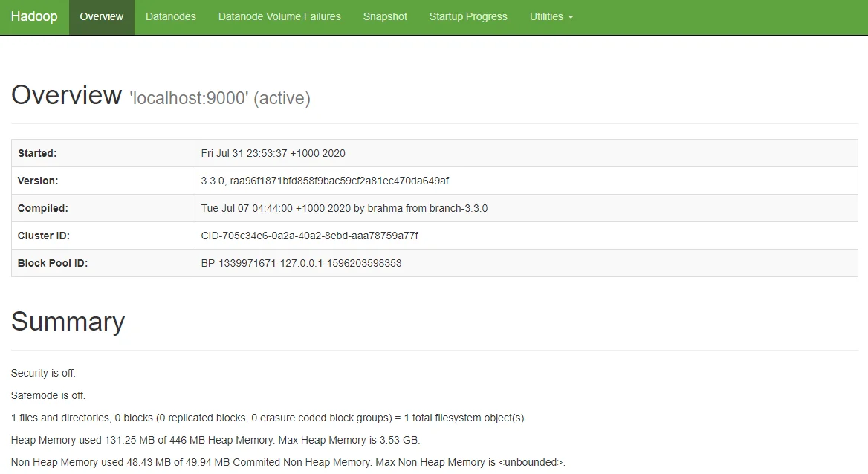
Task: Expand the Utilities dropdown menu
Action: [x=551, y=16]
